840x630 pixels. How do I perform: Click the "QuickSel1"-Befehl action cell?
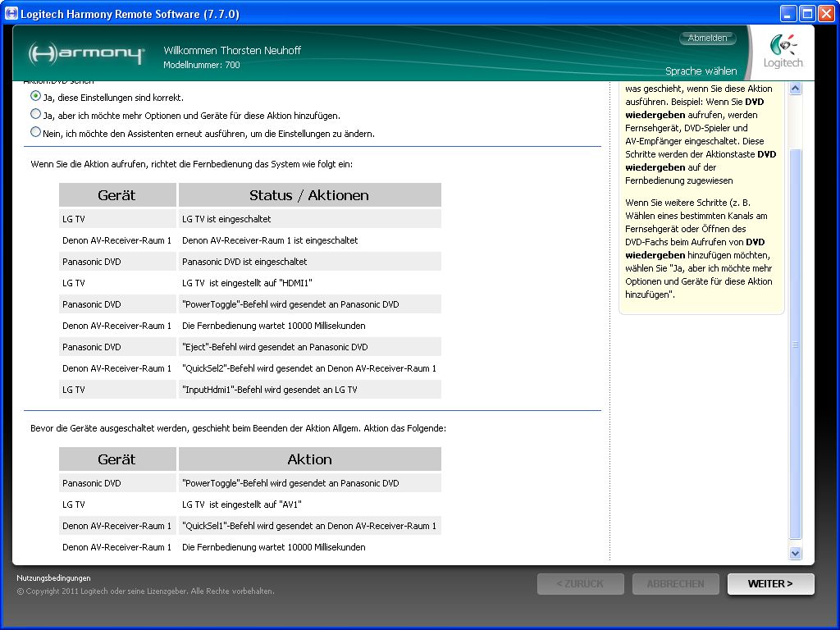tap(309, 526)
